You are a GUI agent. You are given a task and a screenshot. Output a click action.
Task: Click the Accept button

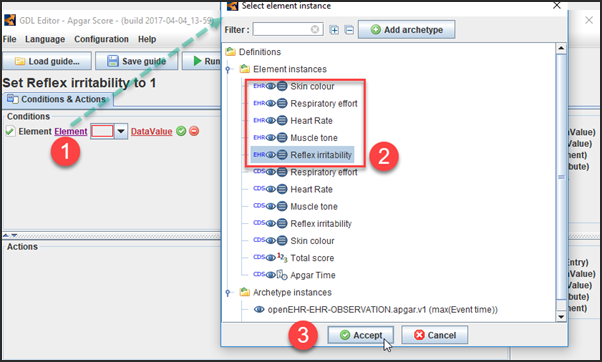coord(361,335)
